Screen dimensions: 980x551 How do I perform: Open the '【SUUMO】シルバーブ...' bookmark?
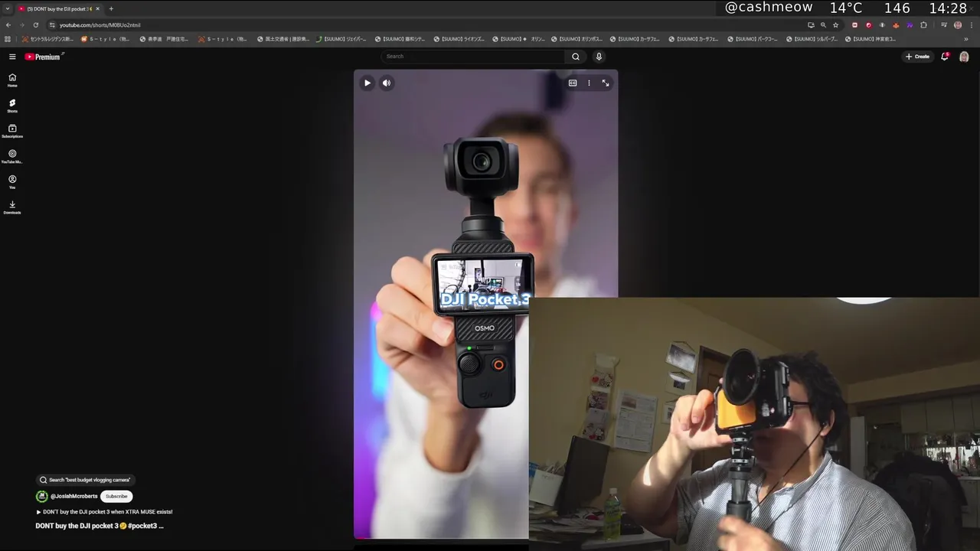[x=812, y=39]
